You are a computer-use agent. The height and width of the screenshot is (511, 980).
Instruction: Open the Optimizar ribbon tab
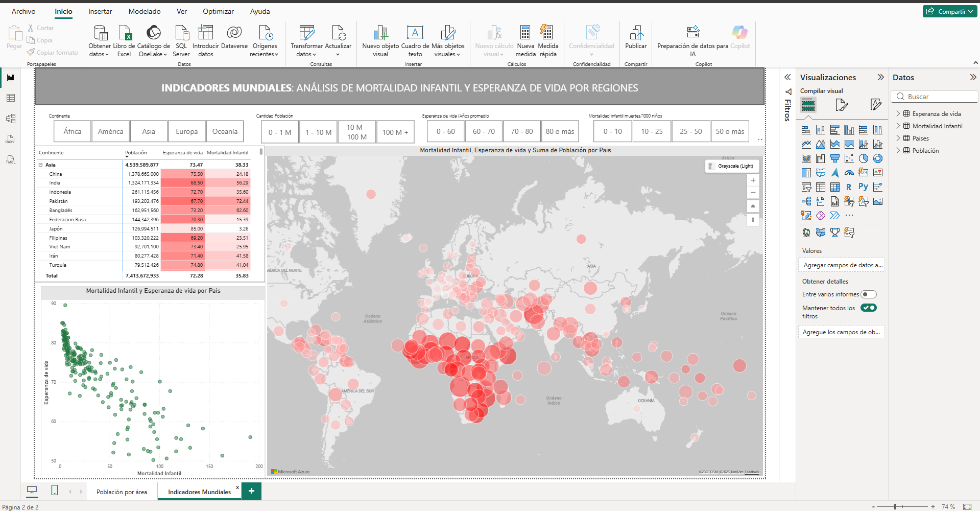click(218, 11)
